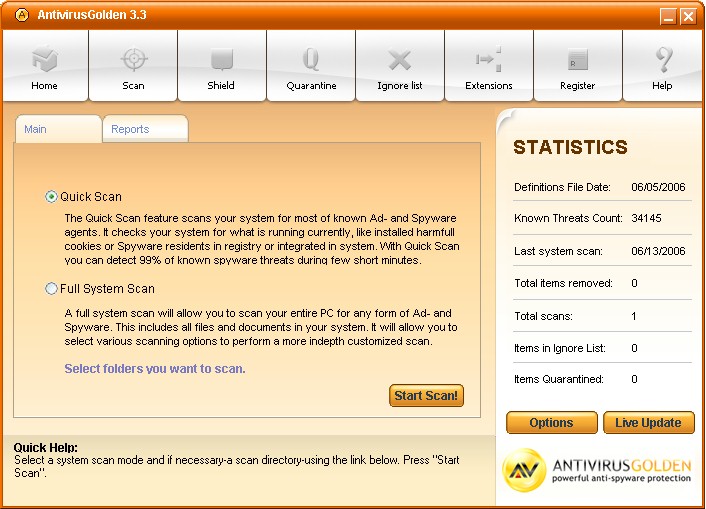Open the Quarantine toolbar section
This screenshot has width=706, height=509.
pos(311,66)
